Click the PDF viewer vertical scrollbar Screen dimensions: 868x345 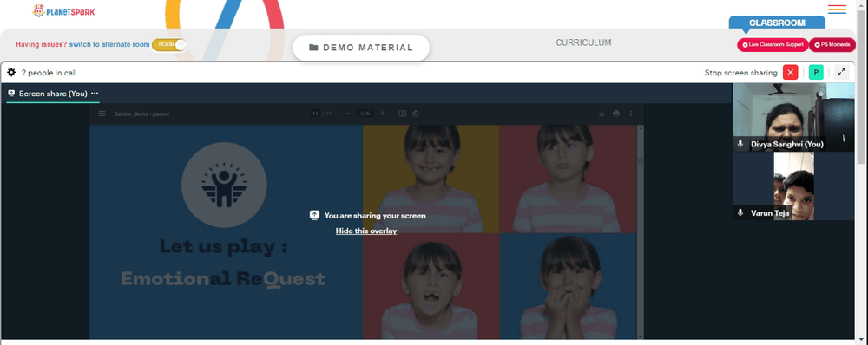tap(641, 232)
